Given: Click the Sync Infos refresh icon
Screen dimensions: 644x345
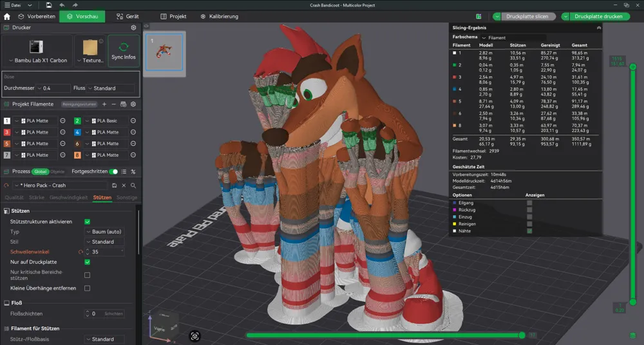Looking at the screenshot, I should click(x=124, y=46).
